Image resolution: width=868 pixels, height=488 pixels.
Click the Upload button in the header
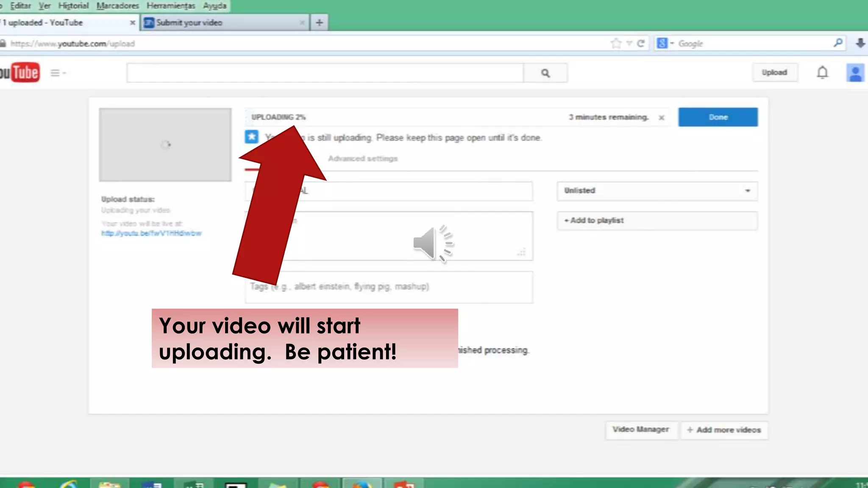tap(774, 72)
